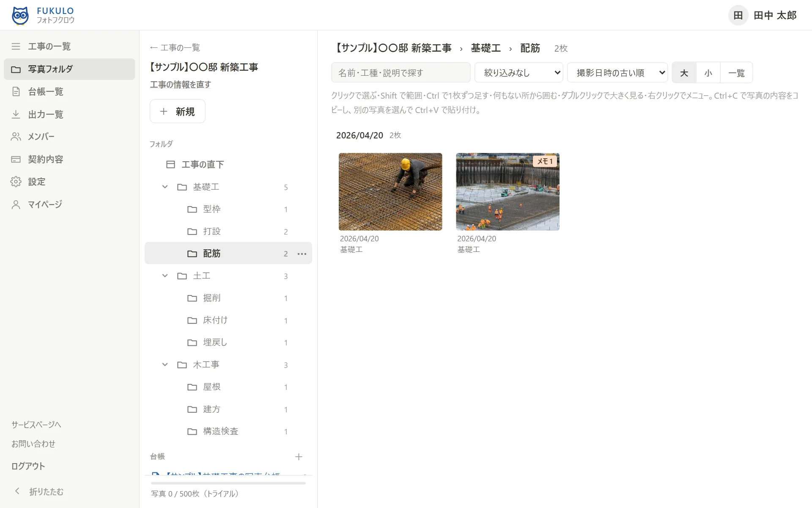The height and width of the screenshot is (508, 812).
Task: Click the 打設 folder icon
Action: coord(192,231)
